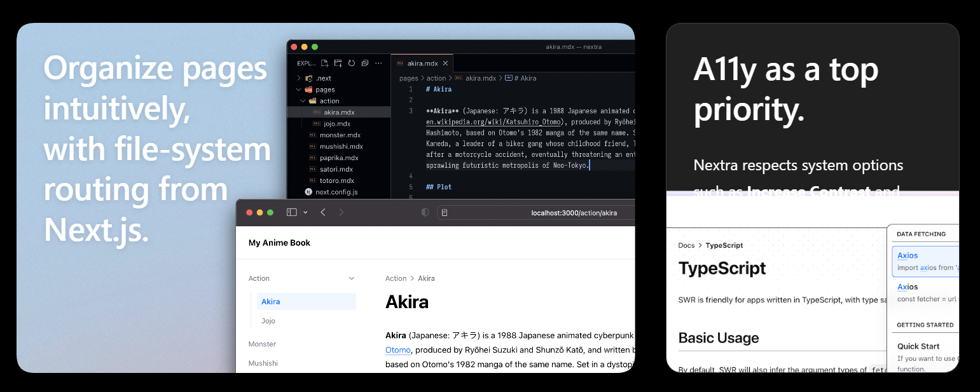Screen dimensions: 980x392
Task: Refresh the Explorer file list
Action: (x=352, y=63)
